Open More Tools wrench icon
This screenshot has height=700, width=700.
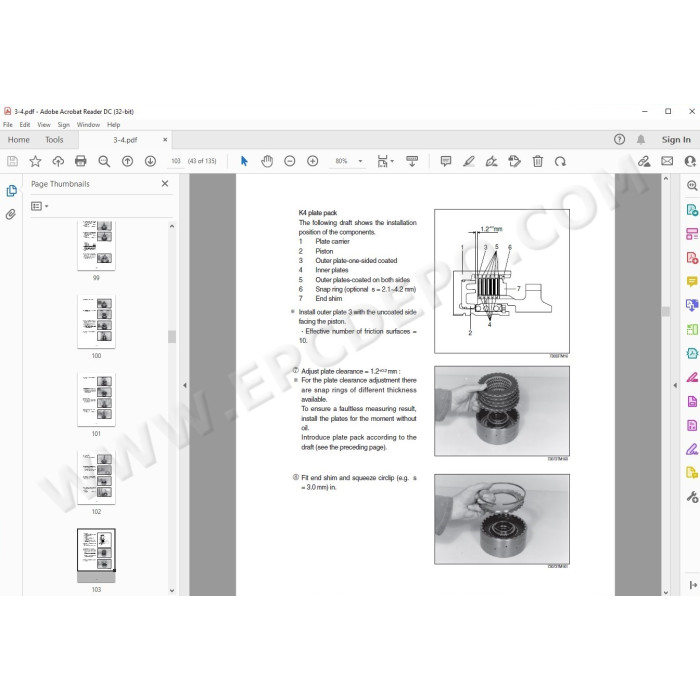coord(692,497)
